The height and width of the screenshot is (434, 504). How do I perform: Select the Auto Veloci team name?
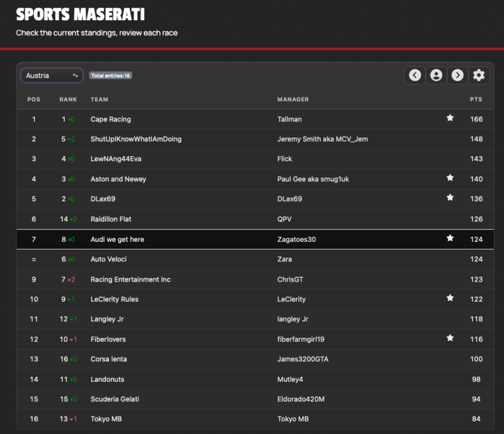[108, 259]
